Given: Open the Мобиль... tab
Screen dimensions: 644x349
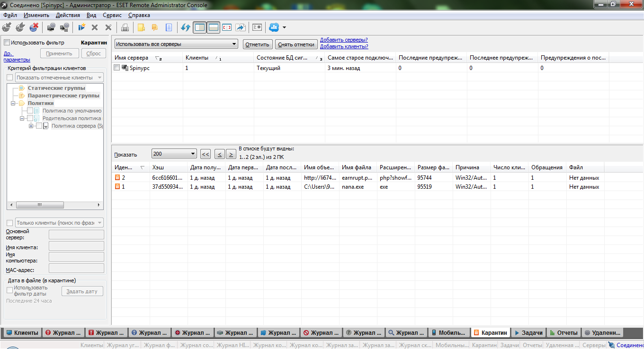Looking at the screenshot, I should pyautogui.click(x=449, y=333).
